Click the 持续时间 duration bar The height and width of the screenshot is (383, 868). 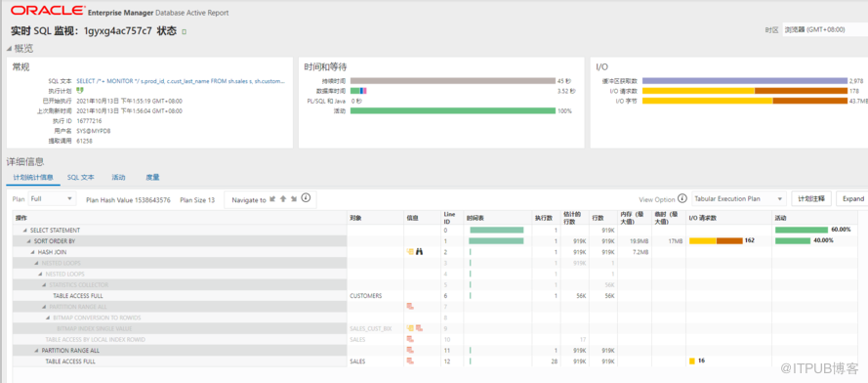pyautogui.click(x=452, y=81)
